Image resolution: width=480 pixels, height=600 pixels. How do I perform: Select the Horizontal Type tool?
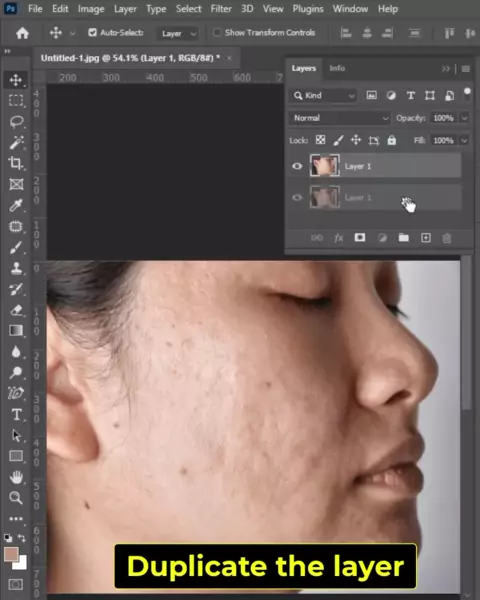pyautogui.click(x=16, y=414)
